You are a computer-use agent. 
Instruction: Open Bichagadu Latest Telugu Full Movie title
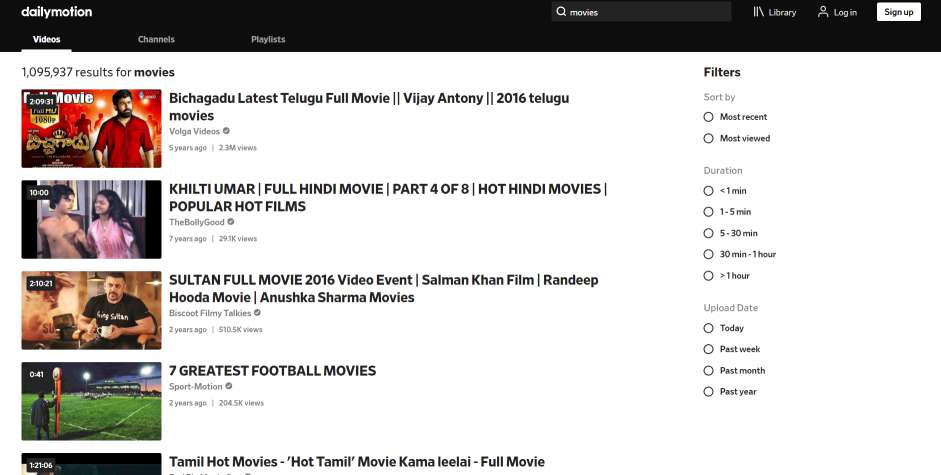pyautogui.click(x=369, y=106)
